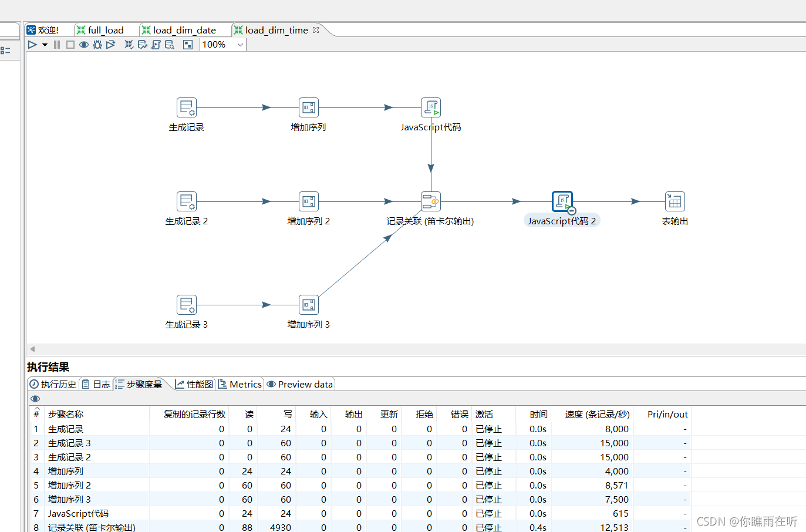Select the JavaScript代码 step icon

tap(431, 107)
